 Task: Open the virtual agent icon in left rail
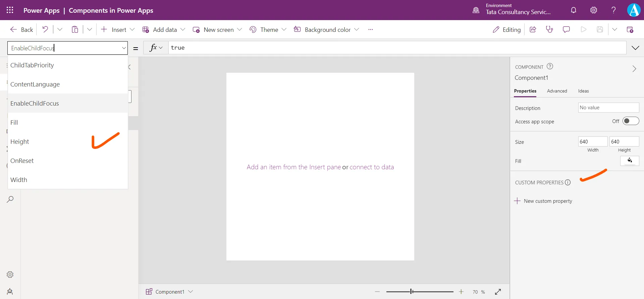coord(10,291)
